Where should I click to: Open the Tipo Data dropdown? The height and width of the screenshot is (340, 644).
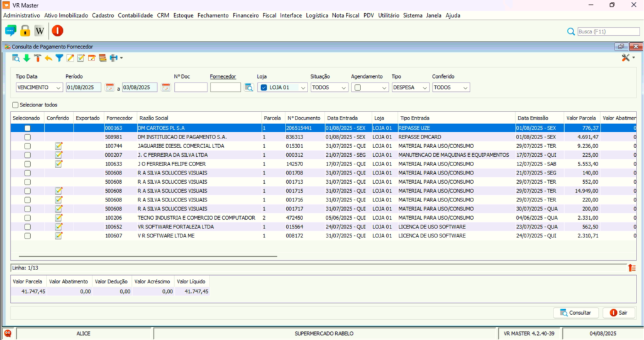pyautogui.click(x=57, y=88)
